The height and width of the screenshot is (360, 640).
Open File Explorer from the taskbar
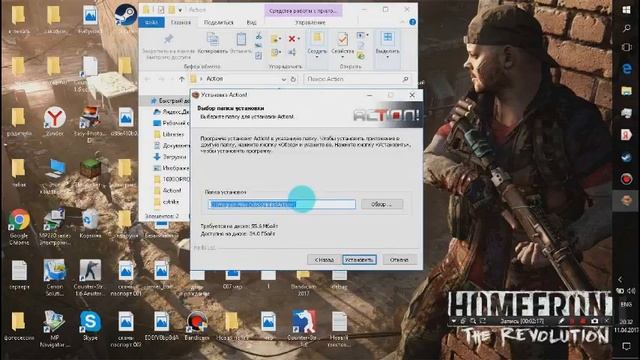[627, 91]
